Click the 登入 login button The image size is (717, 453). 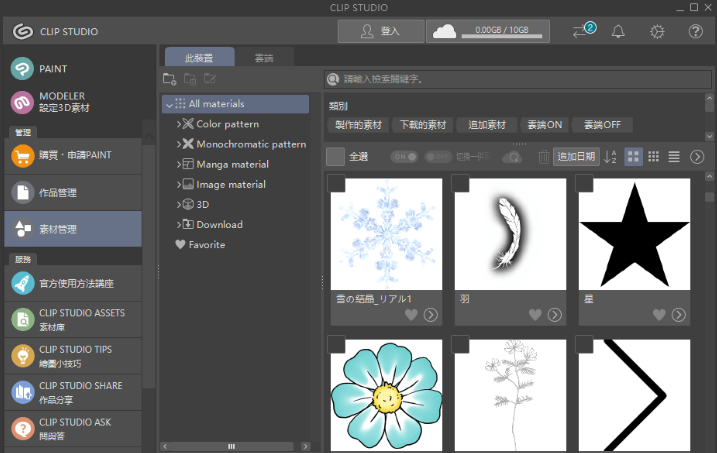click(380, 31)
